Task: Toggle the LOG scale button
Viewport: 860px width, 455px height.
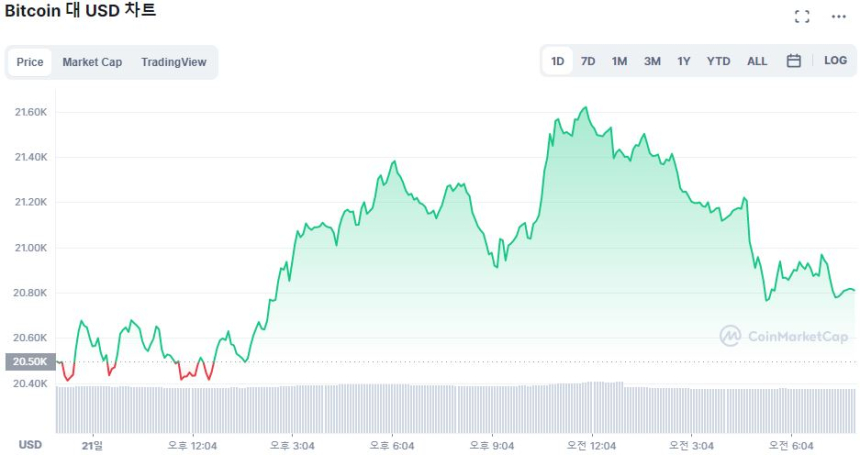Action: [x=835, y=61]
